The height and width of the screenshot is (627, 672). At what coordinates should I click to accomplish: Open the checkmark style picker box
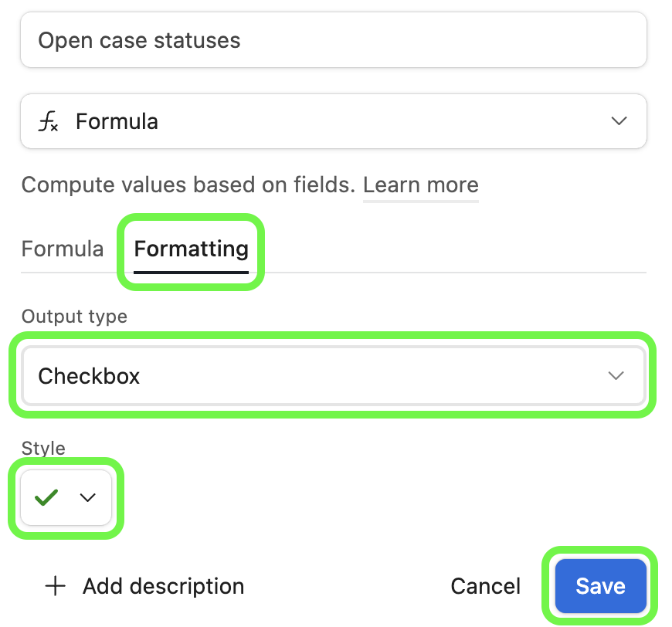coord(66,497)
